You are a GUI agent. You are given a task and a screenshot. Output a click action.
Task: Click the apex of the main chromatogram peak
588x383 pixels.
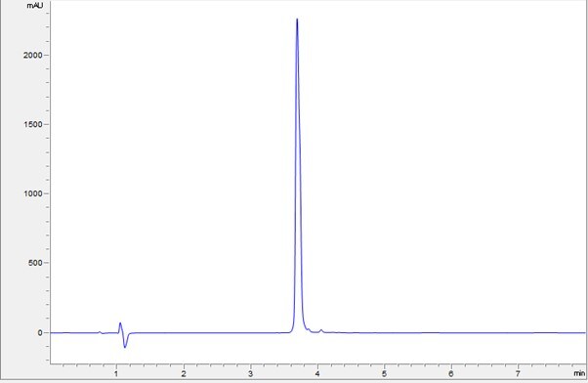coord(297,20)
